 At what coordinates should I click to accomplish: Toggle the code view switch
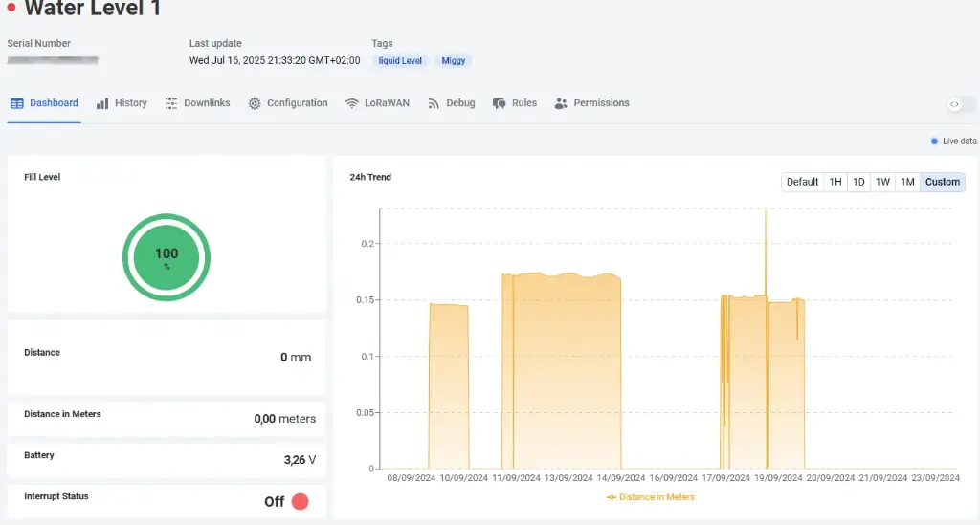[961, 104]
